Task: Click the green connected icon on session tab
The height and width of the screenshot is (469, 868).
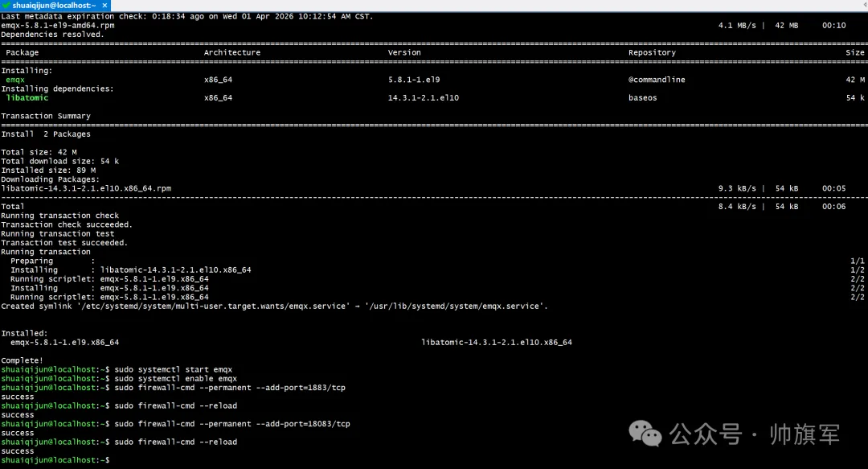Action: 6,5
